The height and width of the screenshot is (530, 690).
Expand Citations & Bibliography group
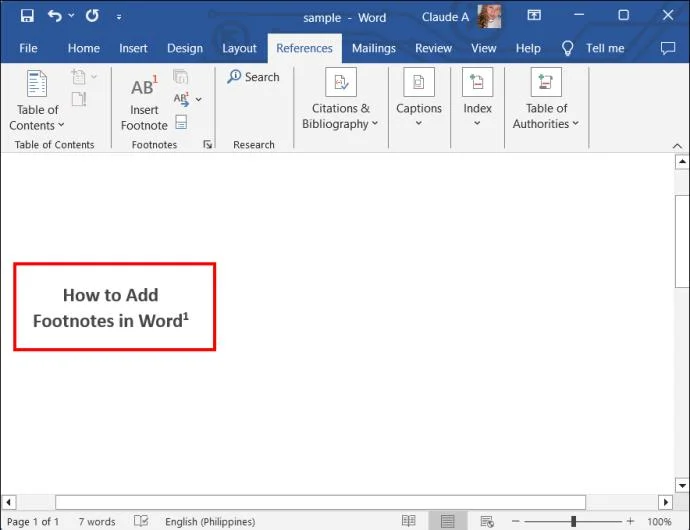pos(341,100)
